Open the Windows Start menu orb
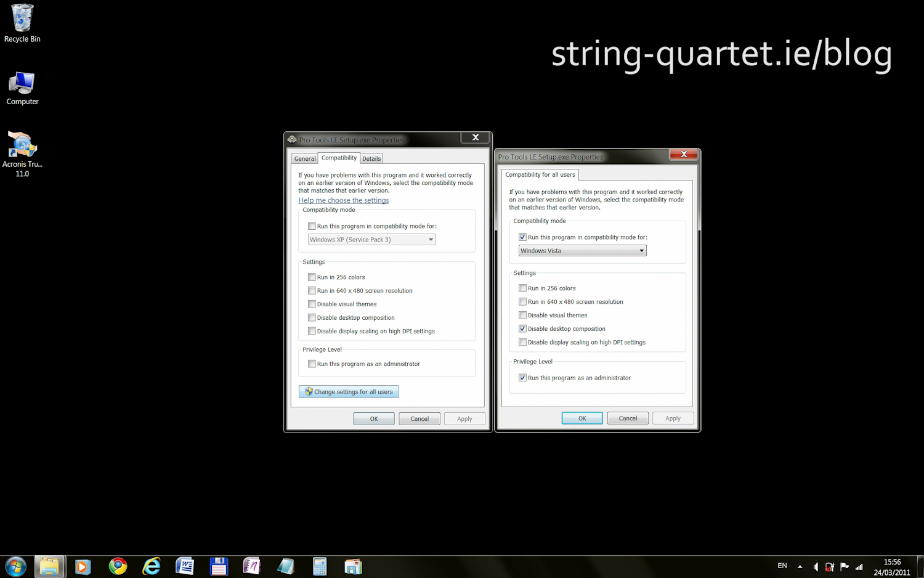 [x=15, y=566]
